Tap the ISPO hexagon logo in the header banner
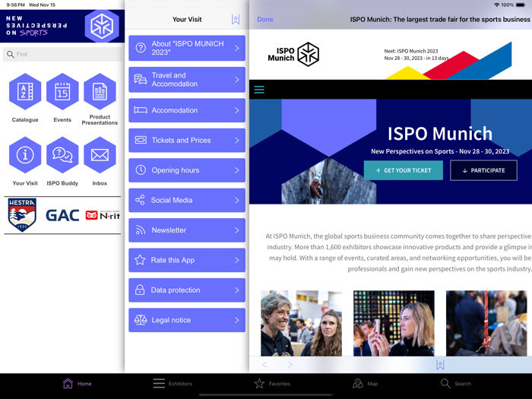 (102, 26)
